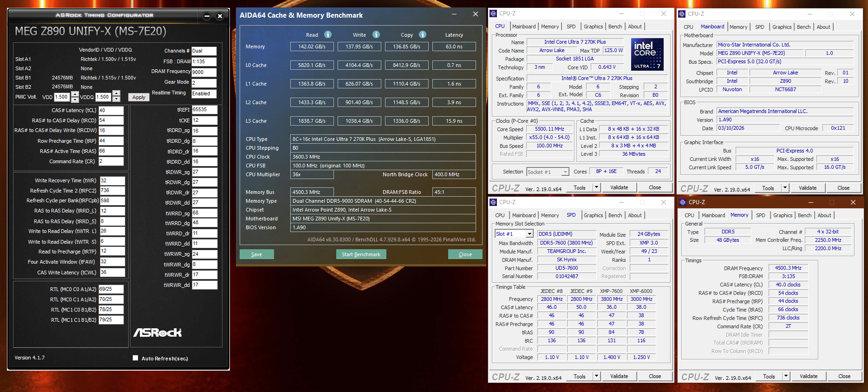Expand the Tools dropdown arrow in the CPU tab window

click(x=596, y=187)
